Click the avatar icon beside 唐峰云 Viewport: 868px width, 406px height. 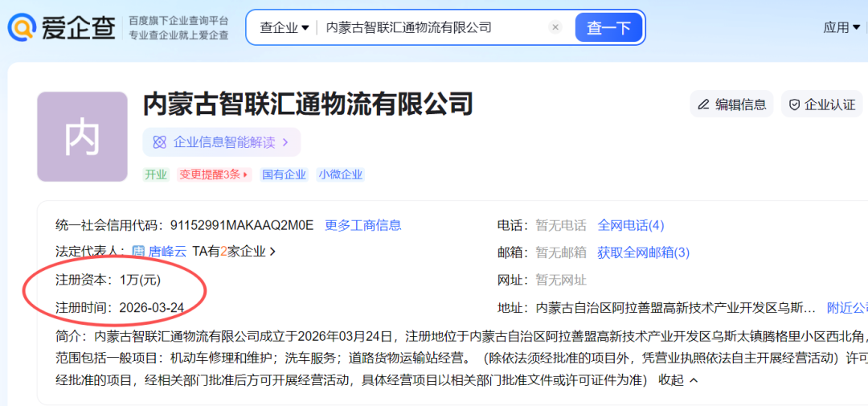pos(138,252)
